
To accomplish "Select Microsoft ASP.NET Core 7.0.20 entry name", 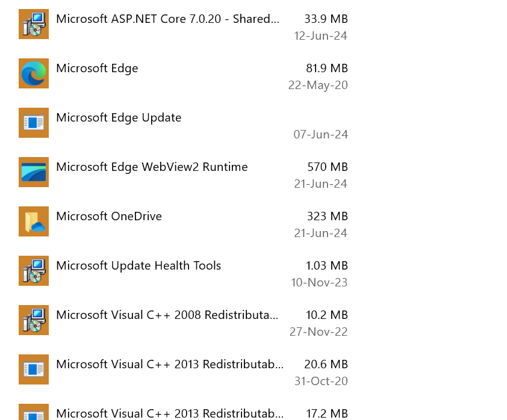I will (x=167, y=19).
